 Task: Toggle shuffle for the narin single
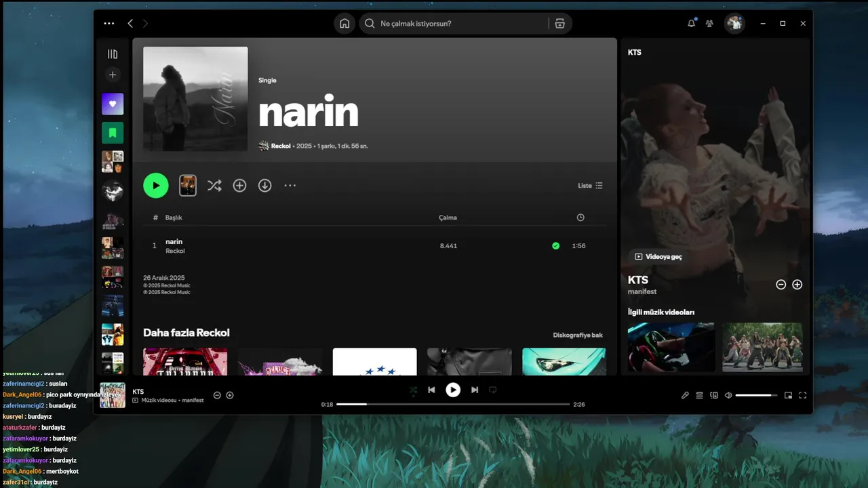(x=214, y=185)
